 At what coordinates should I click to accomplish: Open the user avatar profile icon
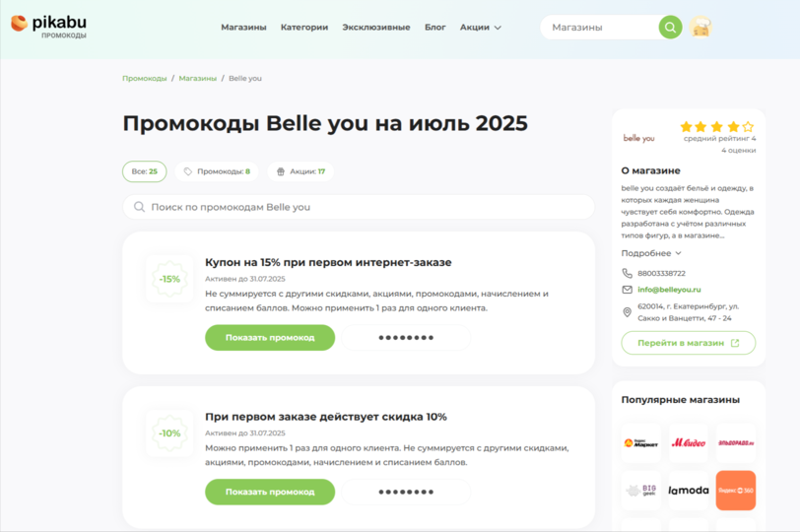click(701, 27)
